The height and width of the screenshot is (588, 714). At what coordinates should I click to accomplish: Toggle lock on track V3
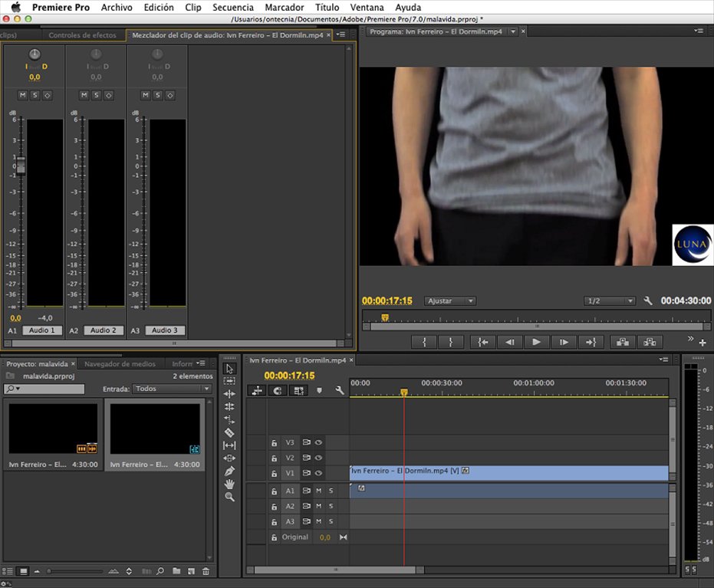[274, 442]
